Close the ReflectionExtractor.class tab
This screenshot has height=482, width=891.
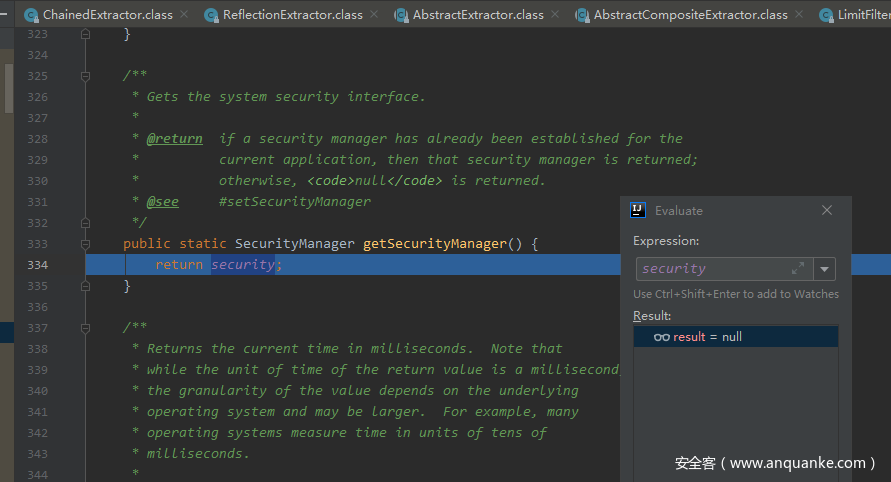(x=373, y=15)
